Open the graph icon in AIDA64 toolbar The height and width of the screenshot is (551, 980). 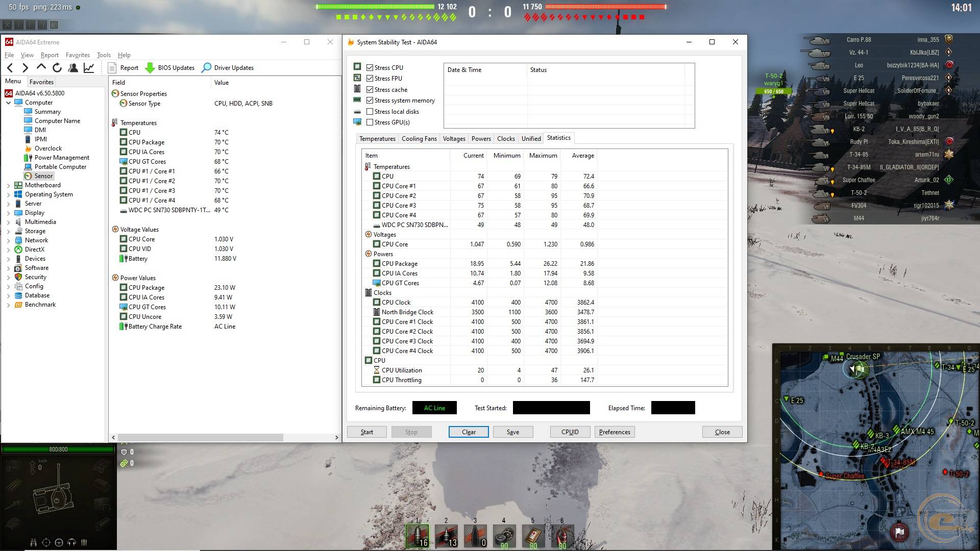89,67
